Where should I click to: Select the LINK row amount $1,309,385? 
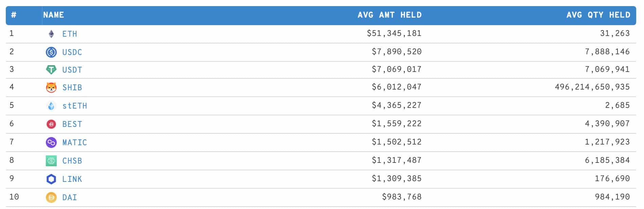pyautogui.click(x=396, y=178)
